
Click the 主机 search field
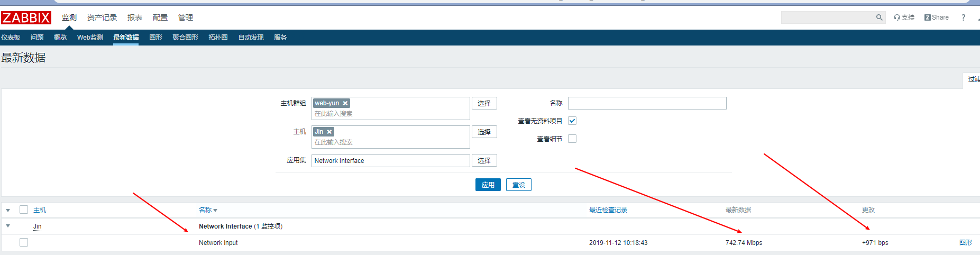tap(391, 137)
